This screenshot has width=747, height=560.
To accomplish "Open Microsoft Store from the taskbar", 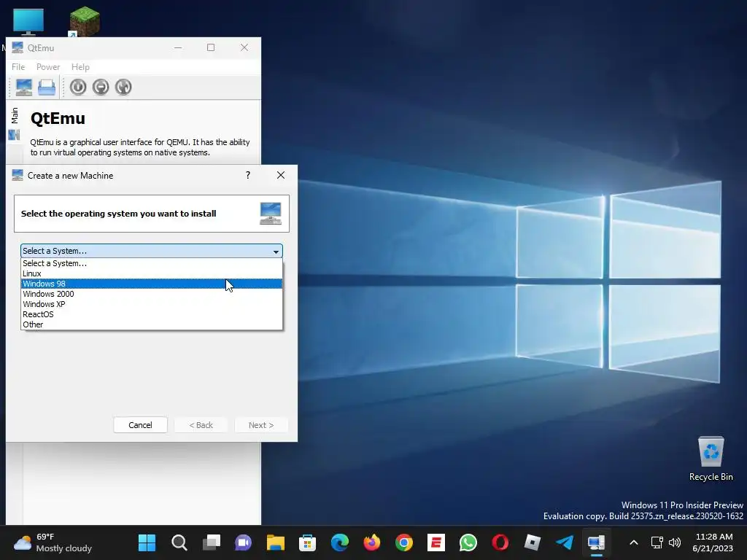I will pyautogui.click(x=307, y=542).
